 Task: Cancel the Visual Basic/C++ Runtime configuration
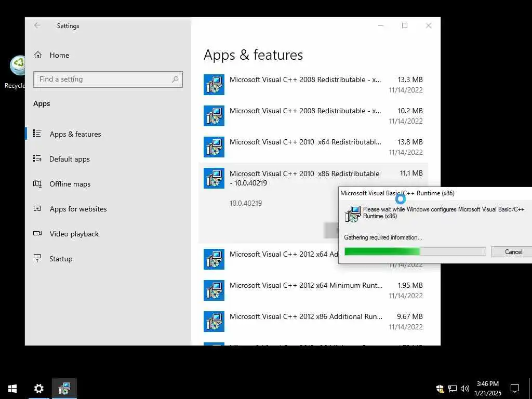point(513,252)
